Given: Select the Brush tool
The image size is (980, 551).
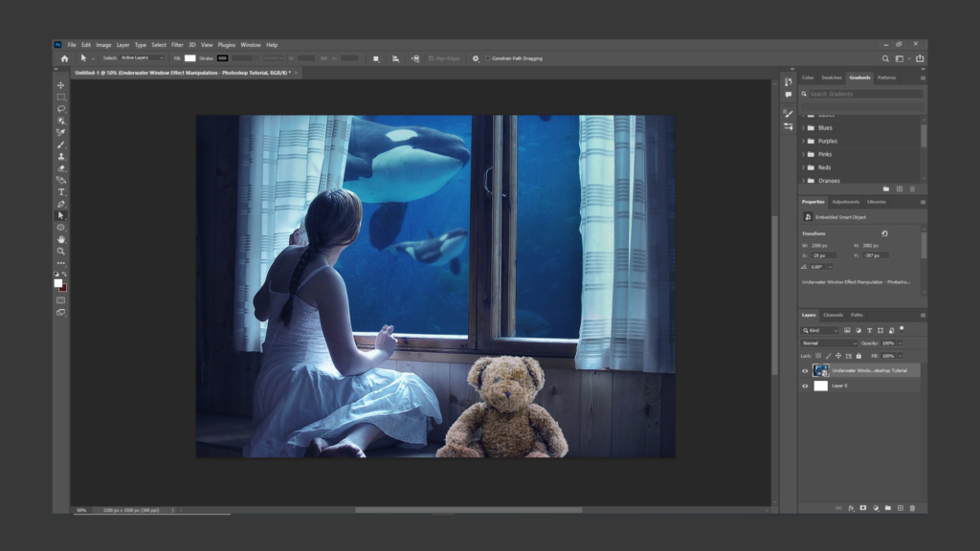Looking at the screenshot, I should click(60, 144).
